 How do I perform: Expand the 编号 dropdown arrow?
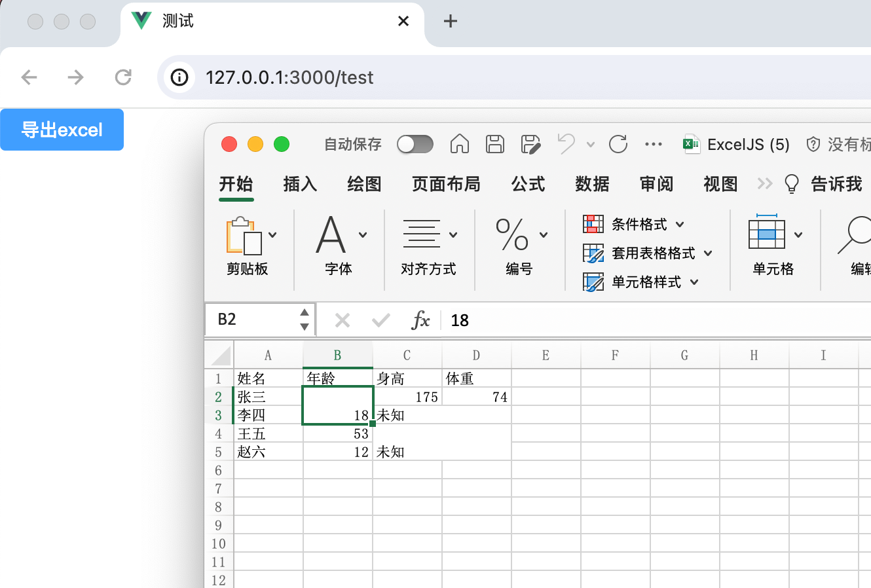(x=544, y=235)
